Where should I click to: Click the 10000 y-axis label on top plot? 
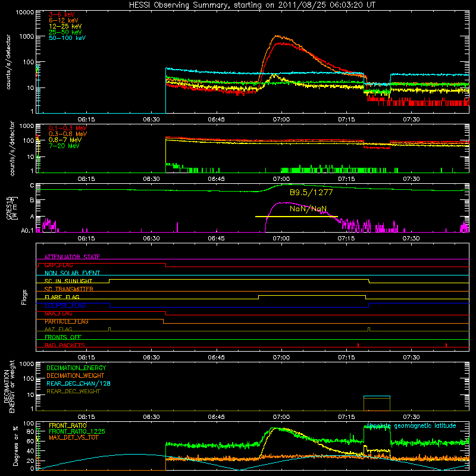[x=25, y=12]
